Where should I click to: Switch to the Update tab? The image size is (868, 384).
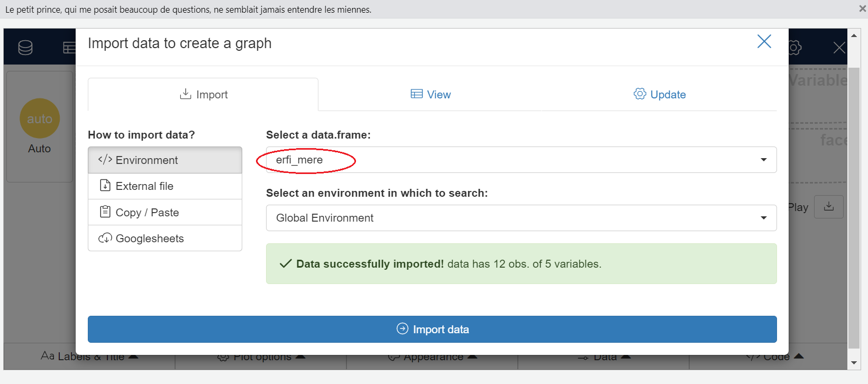click(660, 95)
